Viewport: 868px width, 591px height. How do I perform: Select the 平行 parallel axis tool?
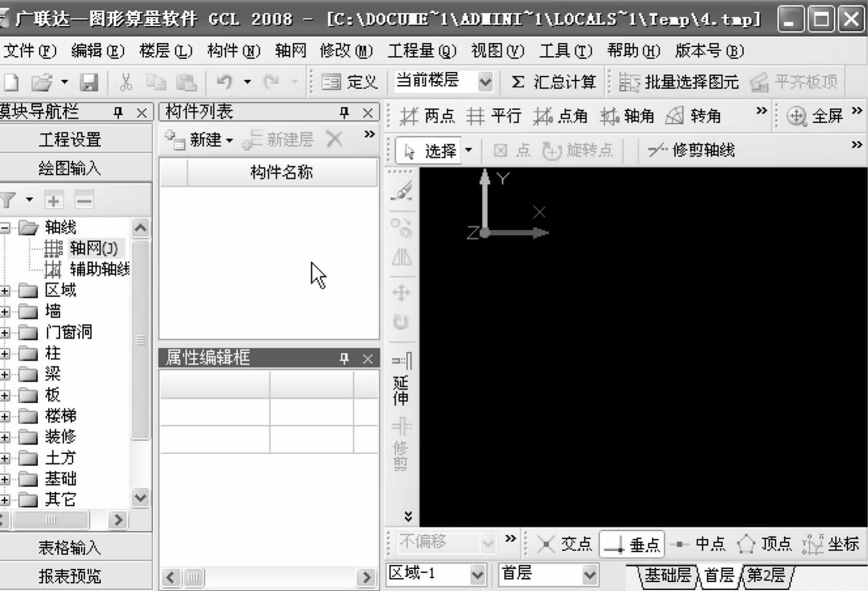pyautogui.click(x=494, y=116)
